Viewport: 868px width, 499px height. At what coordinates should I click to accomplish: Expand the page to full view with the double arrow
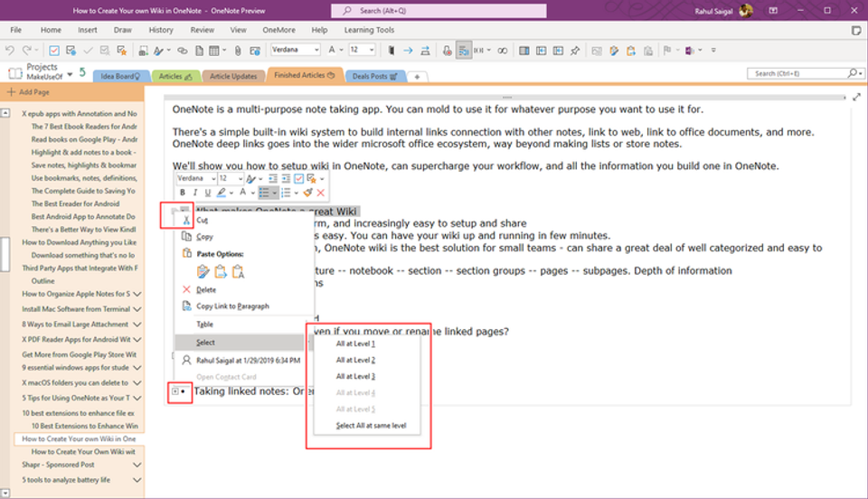(857, 97)
